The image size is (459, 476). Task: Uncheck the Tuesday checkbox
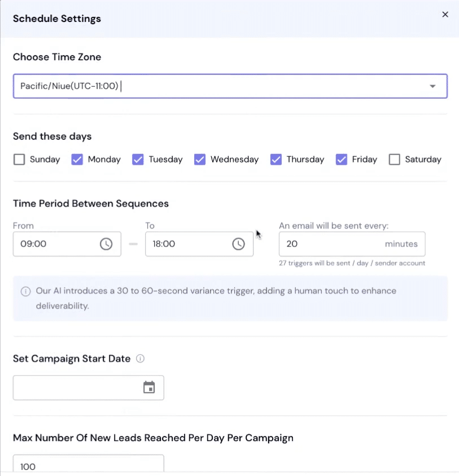click(x=138, y=160)
